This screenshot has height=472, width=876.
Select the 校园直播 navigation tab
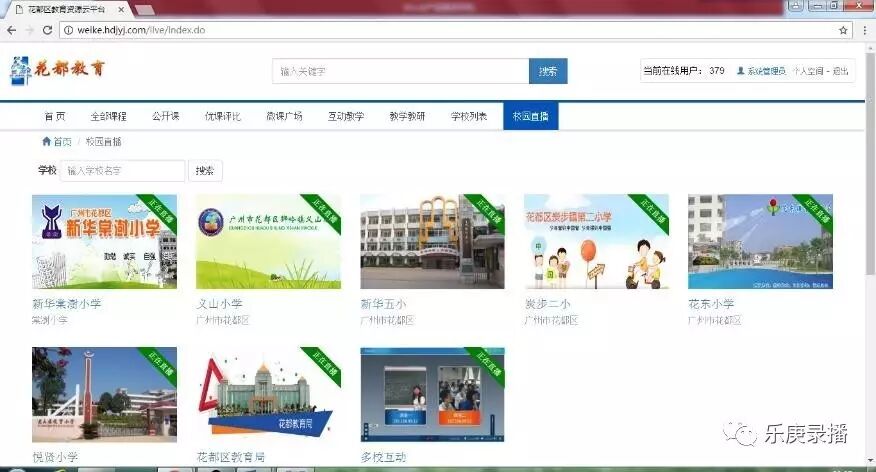(530, 116)
